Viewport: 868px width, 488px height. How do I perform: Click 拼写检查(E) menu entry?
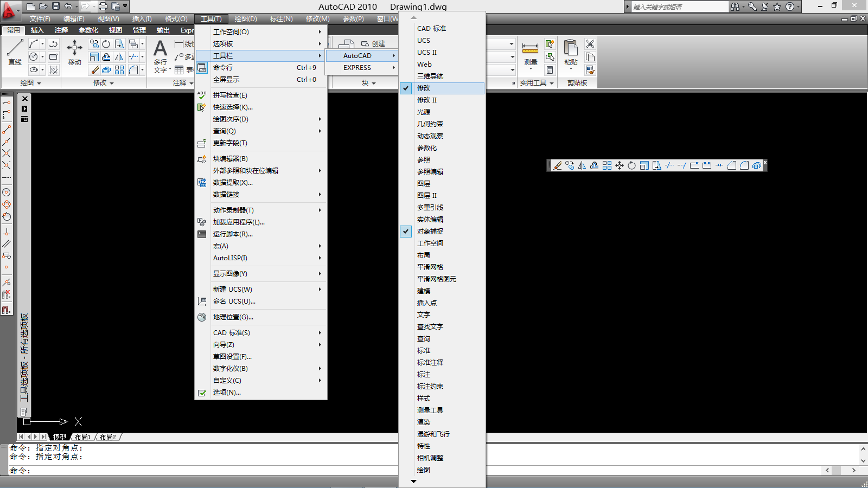point(261,95)
